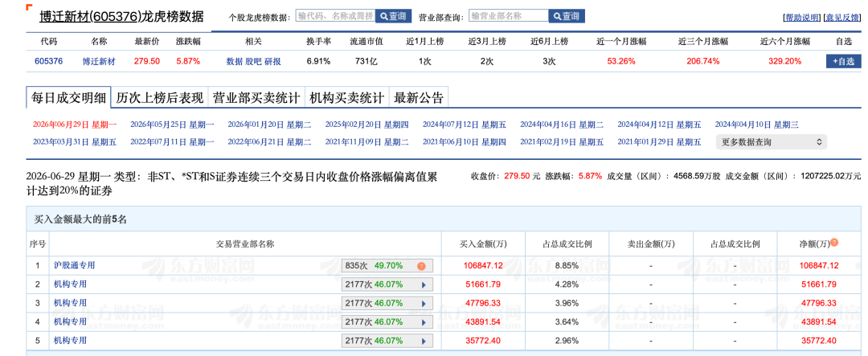Click buy amount 51661.79 in 买入金额 column
Image resolution: width=868 pixels, height=356 pixels.
click(485, 284)
